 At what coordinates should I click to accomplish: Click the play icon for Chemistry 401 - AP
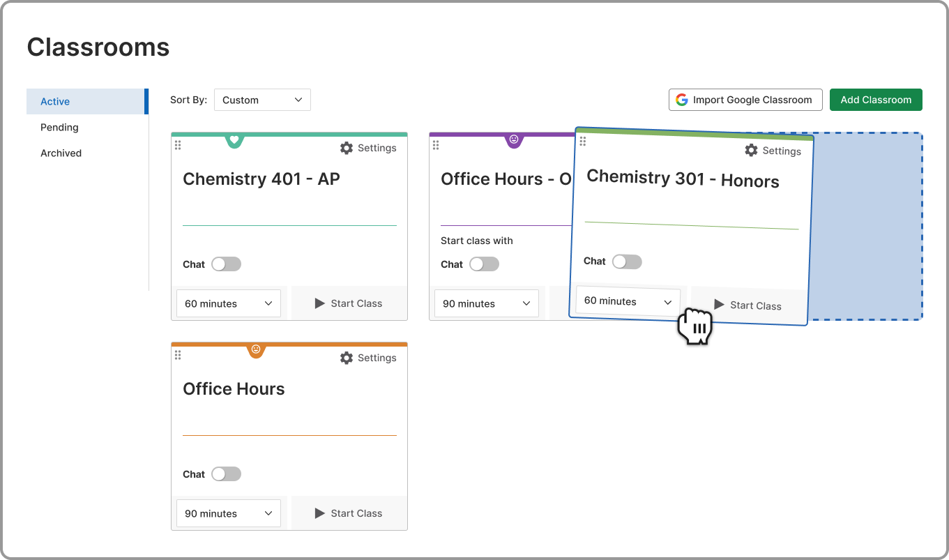click(320, 303)
